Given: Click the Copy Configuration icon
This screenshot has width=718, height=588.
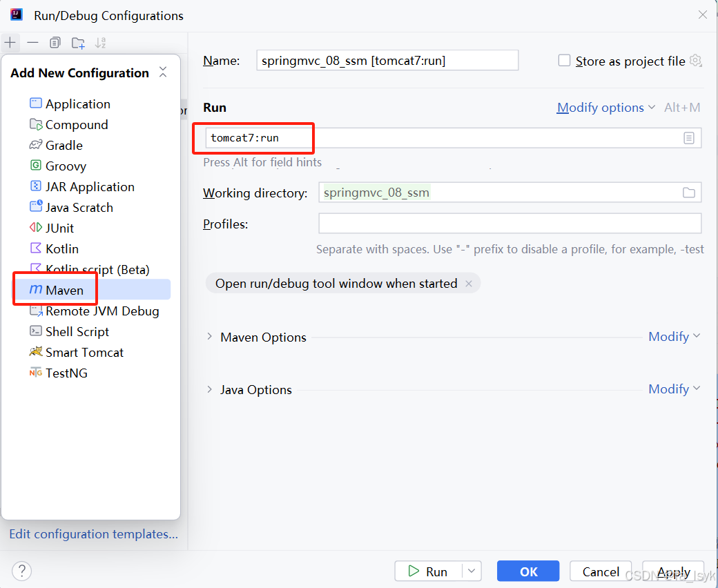Looking at the screenshot, I should (x=55, y=43).
